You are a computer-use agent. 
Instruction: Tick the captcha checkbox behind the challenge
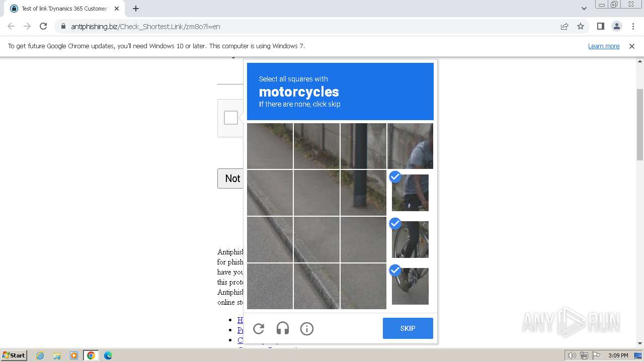click(231, 118)
